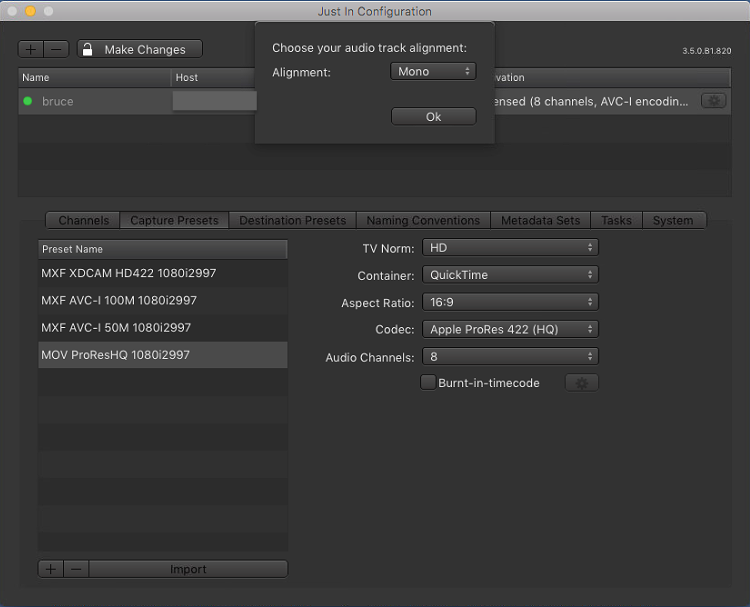This screenshot has width=750, height=607.
Task: Open the Codec dropdown showing Apple ProRes 422 (HQ)
Action: click(x=510, y=330)
